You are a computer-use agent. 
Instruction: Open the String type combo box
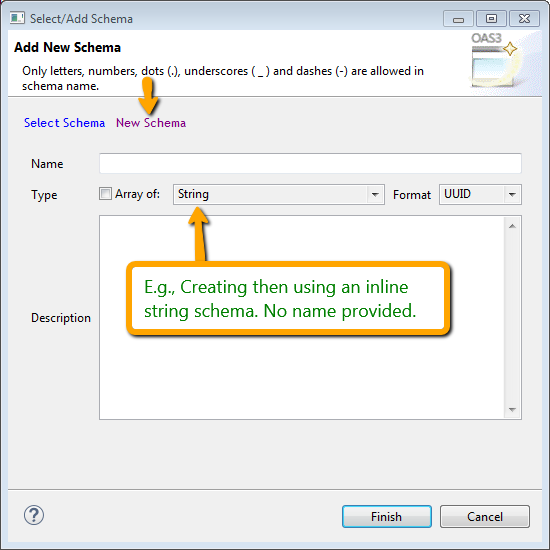pyautogui.click(x=279, y=194)
